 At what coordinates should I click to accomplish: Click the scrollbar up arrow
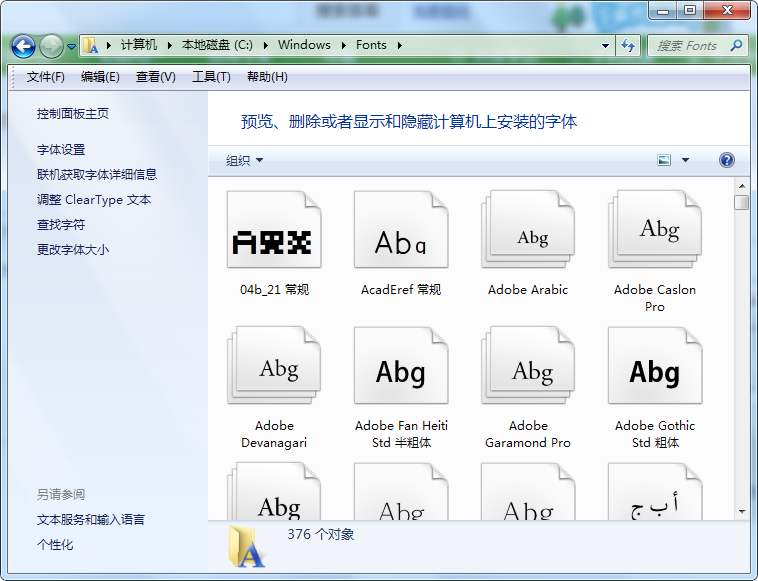(742, 186)
